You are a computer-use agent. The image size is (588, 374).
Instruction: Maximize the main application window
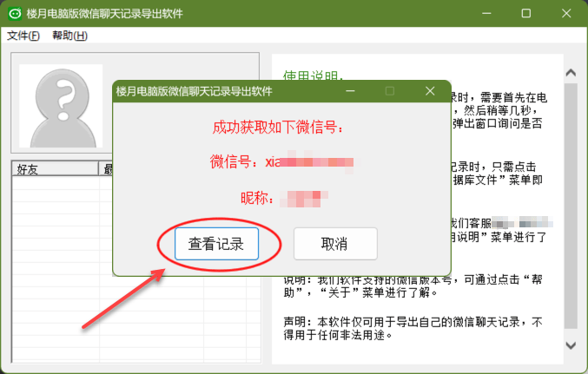click(526, 14)
